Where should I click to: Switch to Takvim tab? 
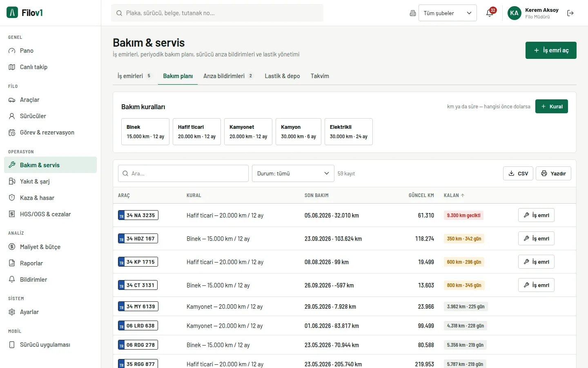(x=320, y=76)
